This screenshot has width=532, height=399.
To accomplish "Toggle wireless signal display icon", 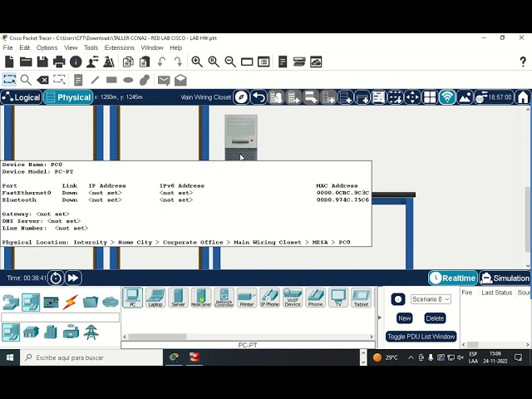I will click(447, 98).
